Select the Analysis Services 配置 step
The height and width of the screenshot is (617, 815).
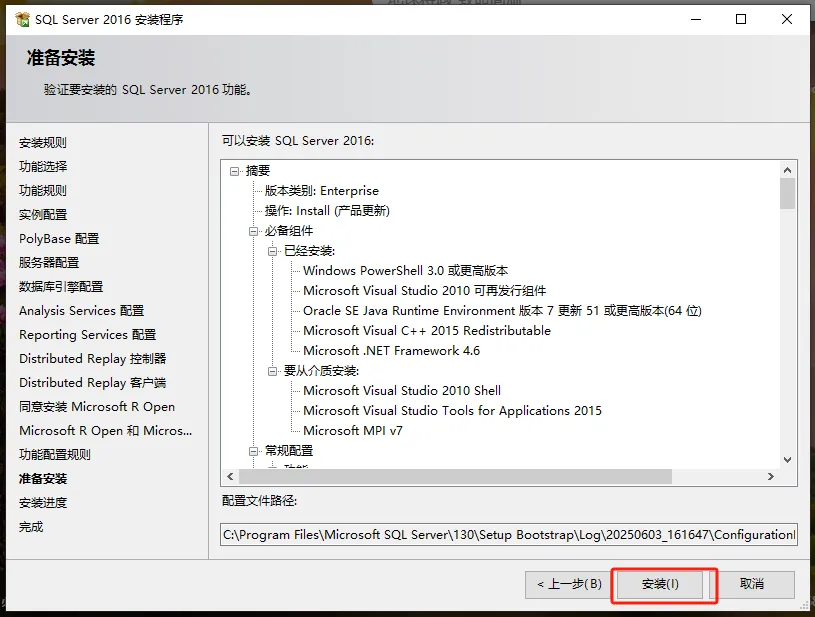pyautogui.click(x=81, y=310)
